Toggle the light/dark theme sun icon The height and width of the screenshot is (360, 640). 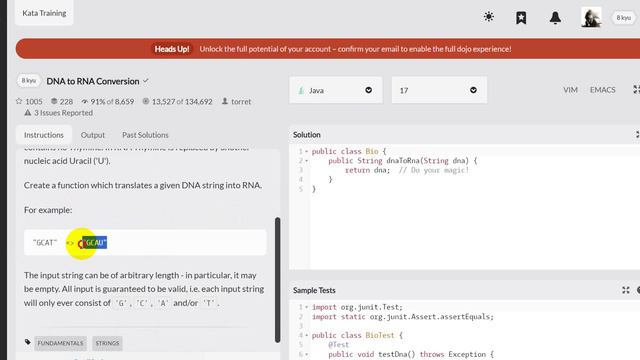pos(489,17)
